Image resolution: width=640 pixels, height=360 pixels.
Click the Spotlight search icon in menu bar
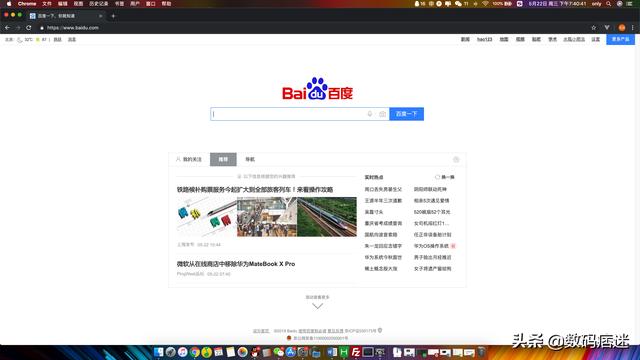(x=608, y=4)
